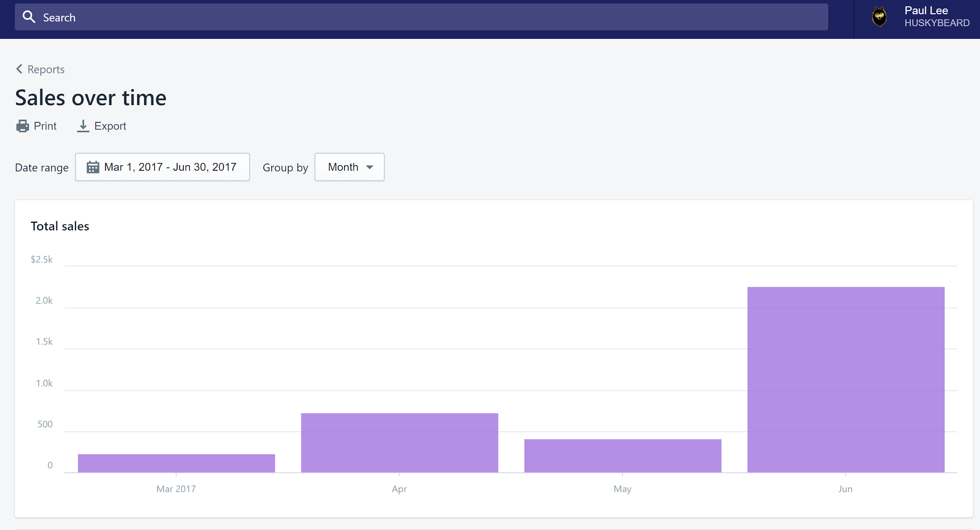Click the printer icon
Viewport: 980px width, 530px height.
22,126
